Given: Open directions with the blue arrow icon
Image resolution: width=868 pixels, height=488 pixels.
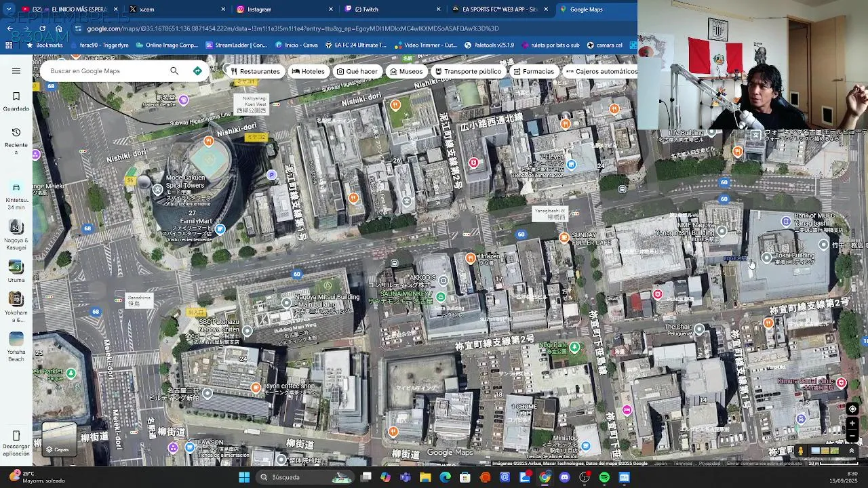Looking at the screenshot, I should pyautogui.click(x=197, y=71).
